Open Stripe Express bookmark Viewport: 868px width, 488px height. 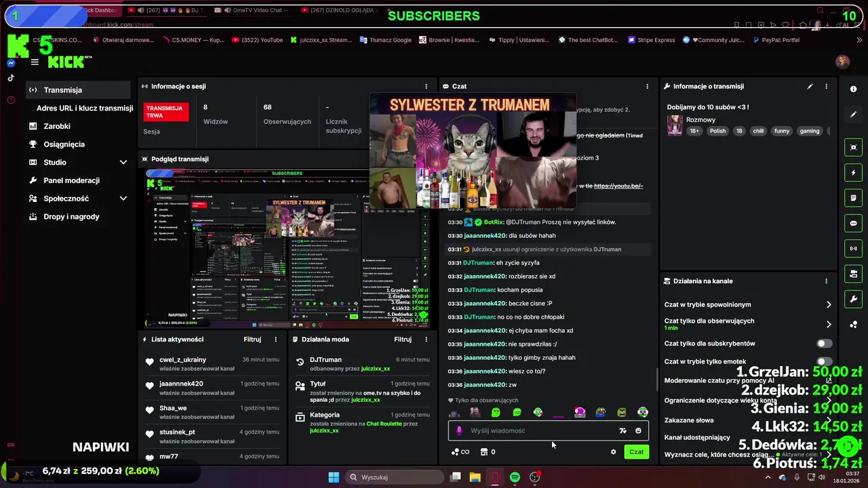(650, 40)
